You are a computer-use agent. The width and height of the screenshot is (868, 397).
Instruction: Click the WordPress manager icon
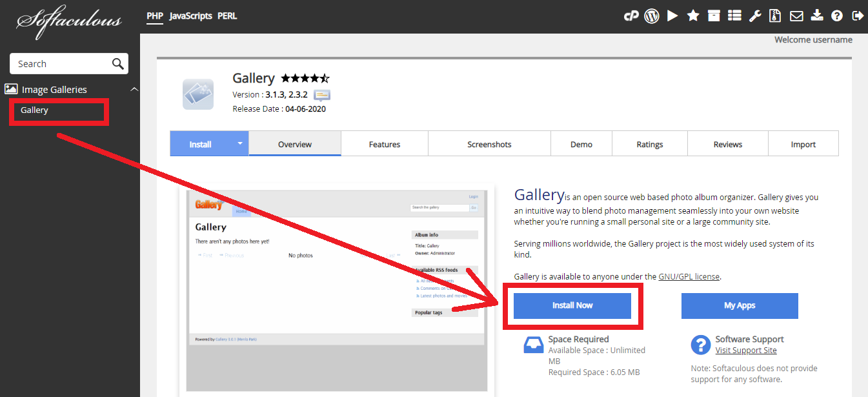(x=652, y=16)
